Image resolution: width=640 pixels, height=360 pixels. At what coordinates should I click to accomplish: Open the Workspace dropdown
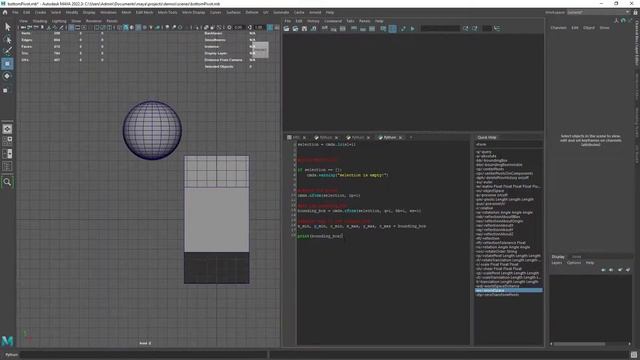tap(598, 12)
